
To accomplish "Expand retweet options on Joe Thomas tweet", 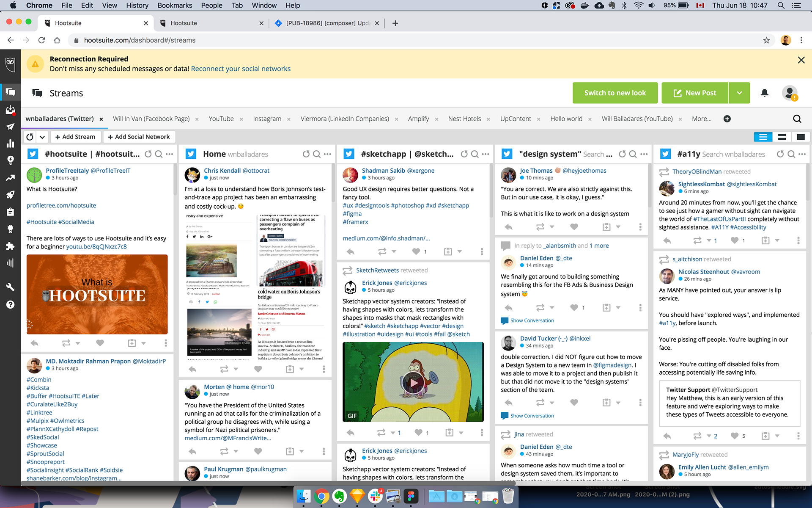I will [x=551, y=227].
